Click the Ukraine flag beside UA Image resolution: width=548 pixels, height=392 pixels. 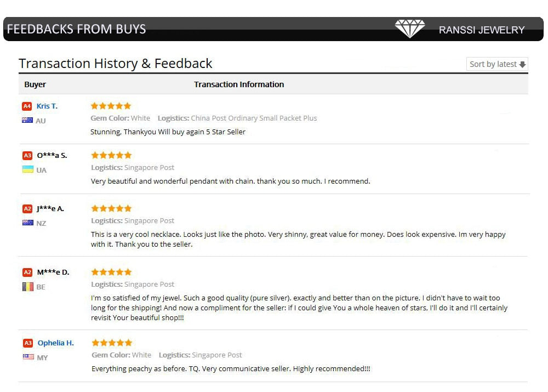pyautogui.click(x=27, y=169)
